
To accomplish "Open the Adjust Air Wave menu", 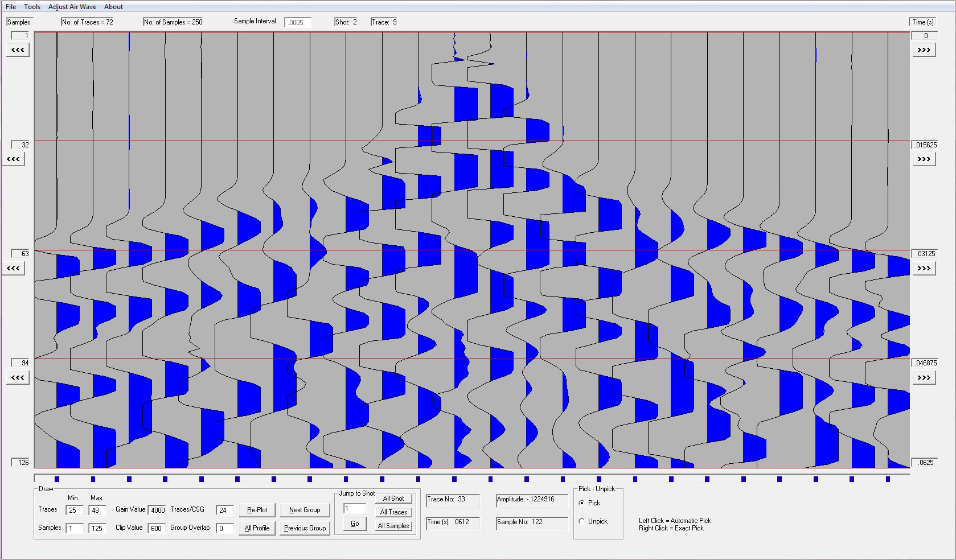I will [x=72, y=7].
